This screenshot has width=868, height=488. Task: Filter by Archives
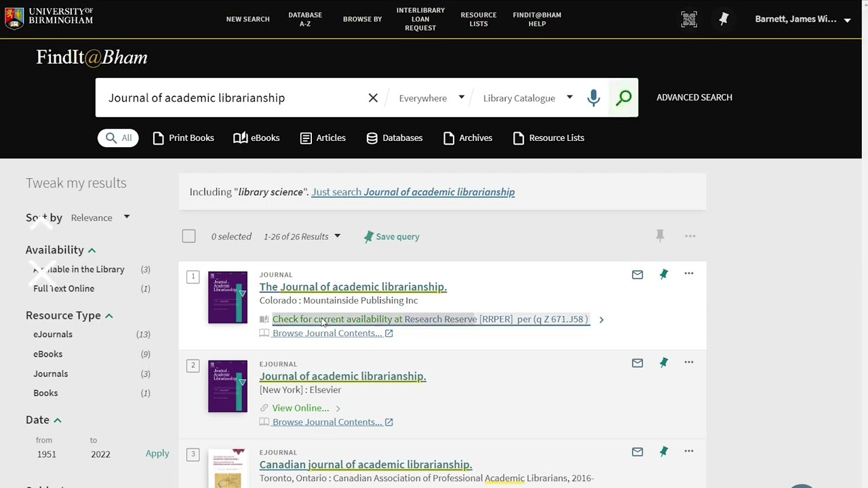coord(468,138)
